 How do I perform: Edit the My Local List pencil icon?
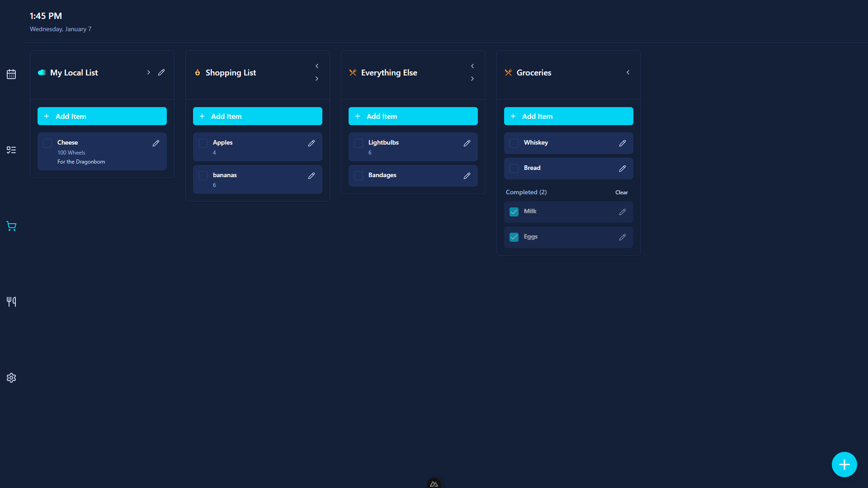161,72
